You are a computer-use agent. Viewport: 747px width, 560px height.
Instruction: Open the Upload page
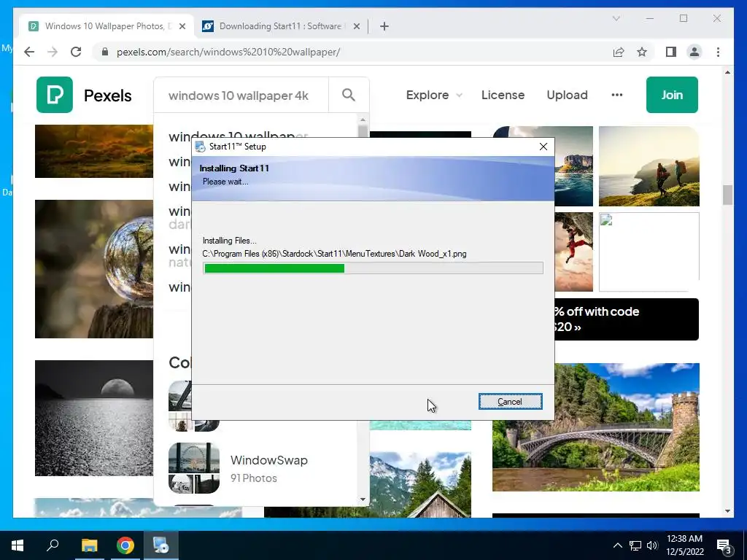tap(567, 95)
